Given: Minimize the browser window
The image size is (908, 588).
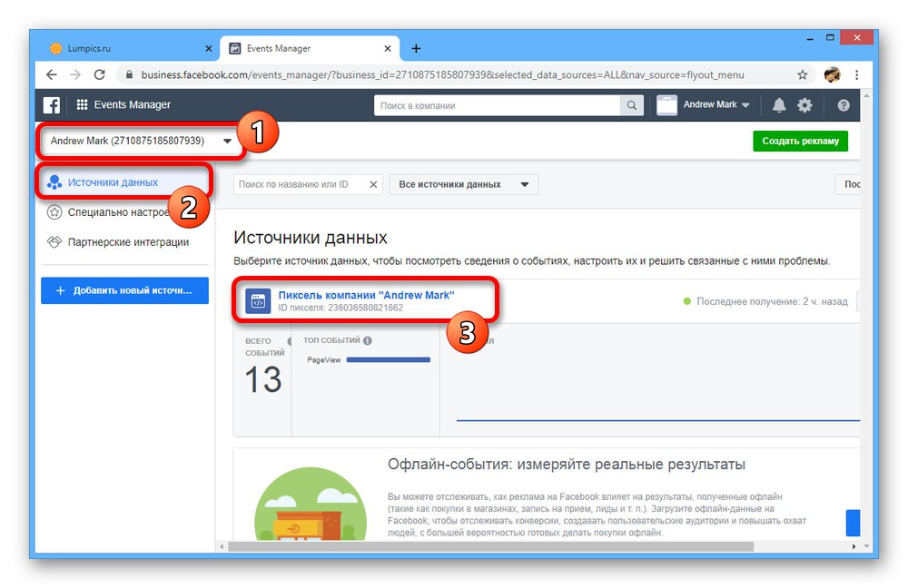Looking at the screenshot, I should (x=810, y=38).
